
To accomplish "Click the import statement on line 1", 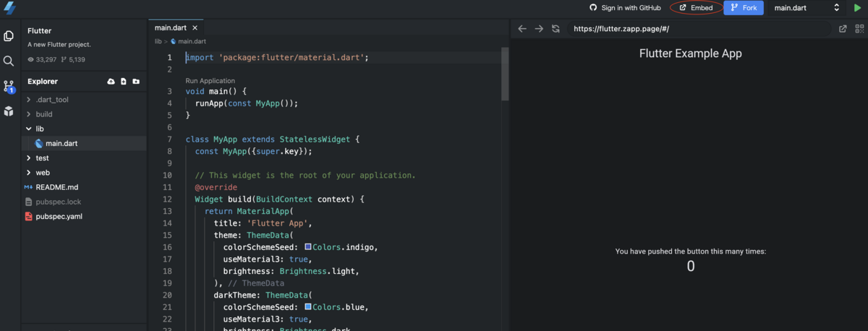I will [278, 57].
